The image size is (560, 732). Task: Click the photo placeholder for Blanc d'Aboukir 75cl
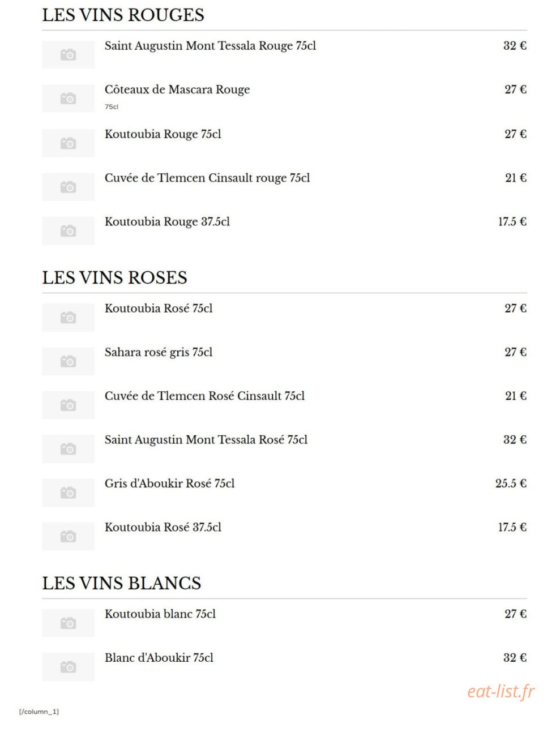pyautogui.click(x=68, y=667)
